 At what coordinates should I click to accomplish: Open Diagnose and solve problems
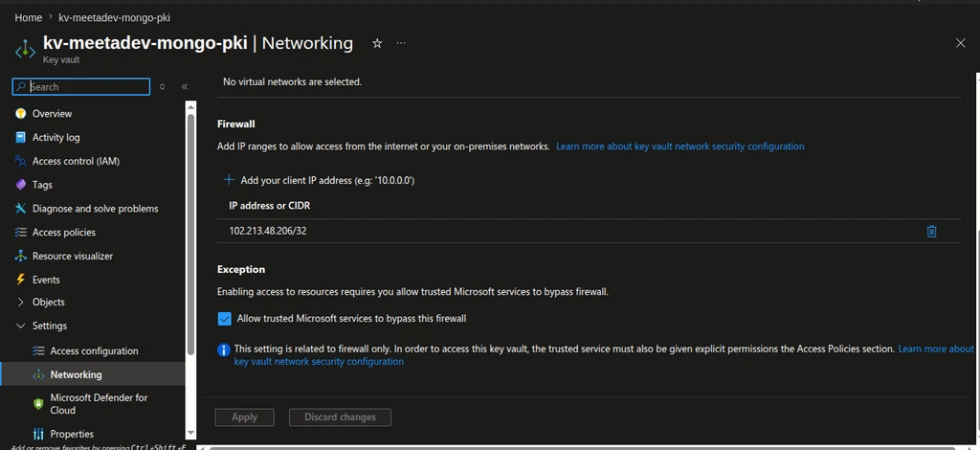pyautogui.click(x=96, y=209)
